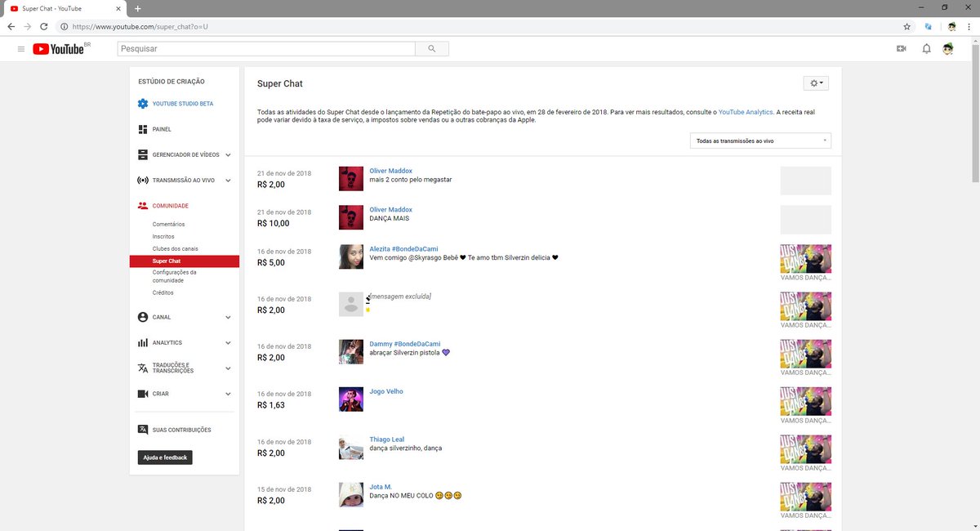Click Thiago Leal avatar
Screen dimensions: 980x531
tap(351, 448)
